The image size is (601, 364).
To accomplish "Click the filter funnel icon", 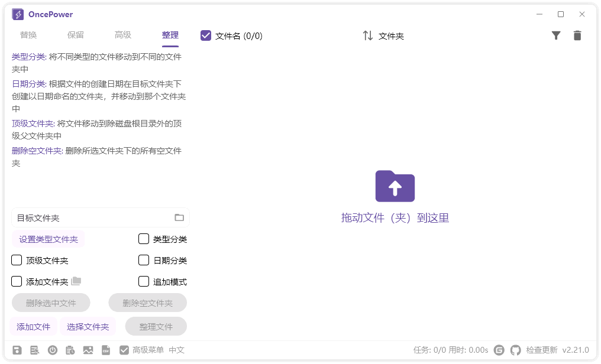I will tap(556, 35).
